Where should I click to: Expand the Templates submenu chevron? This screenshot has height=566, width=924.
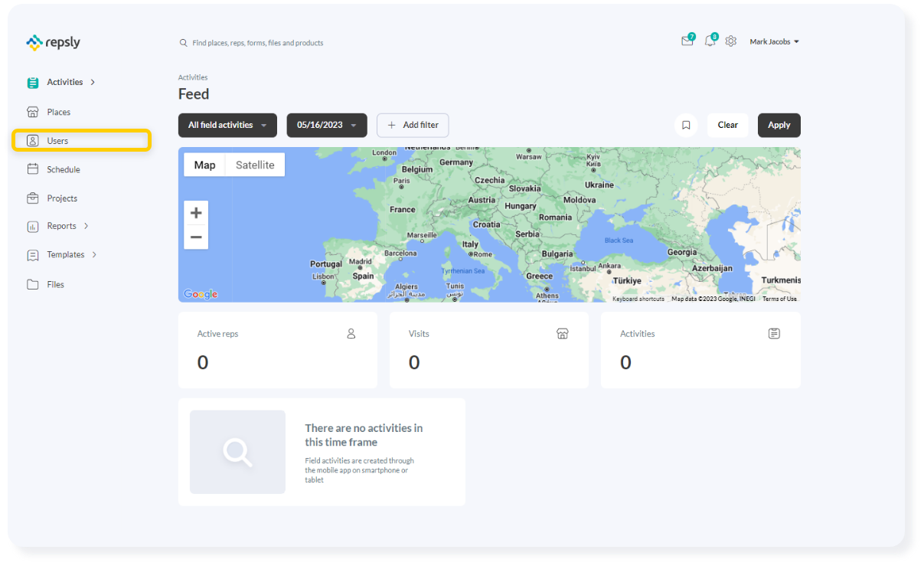click(94, 254)
